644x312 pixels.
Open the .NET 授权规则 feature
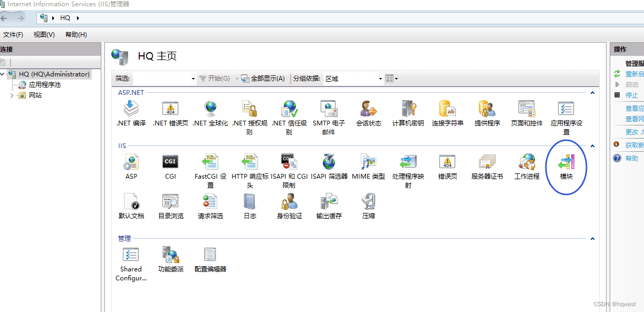tap(250, 118)
